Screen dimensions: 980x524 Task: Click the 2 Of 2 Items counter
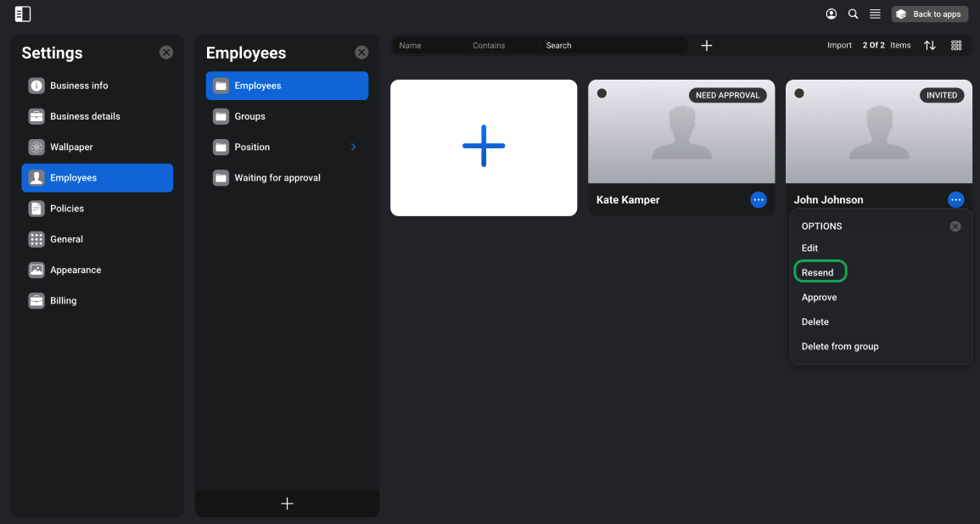(x=887, y=46)
